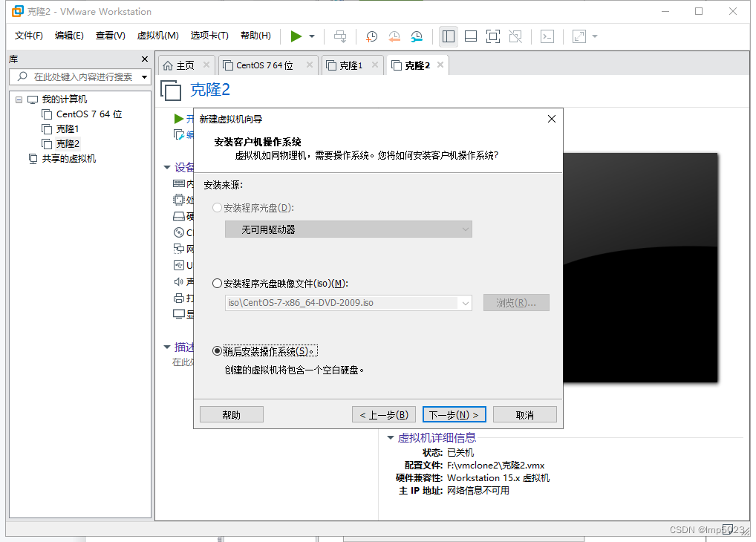The width and height of the screenshot is (756, 542).
Task: Click the memory device icon in devices list
Action: click(x=179, y=183)
